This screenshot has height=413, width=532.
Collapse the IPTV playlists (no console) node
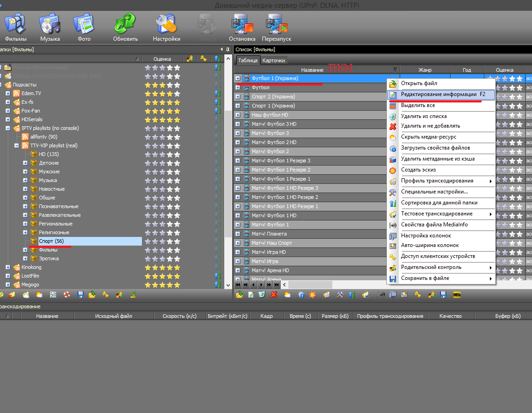8,129
